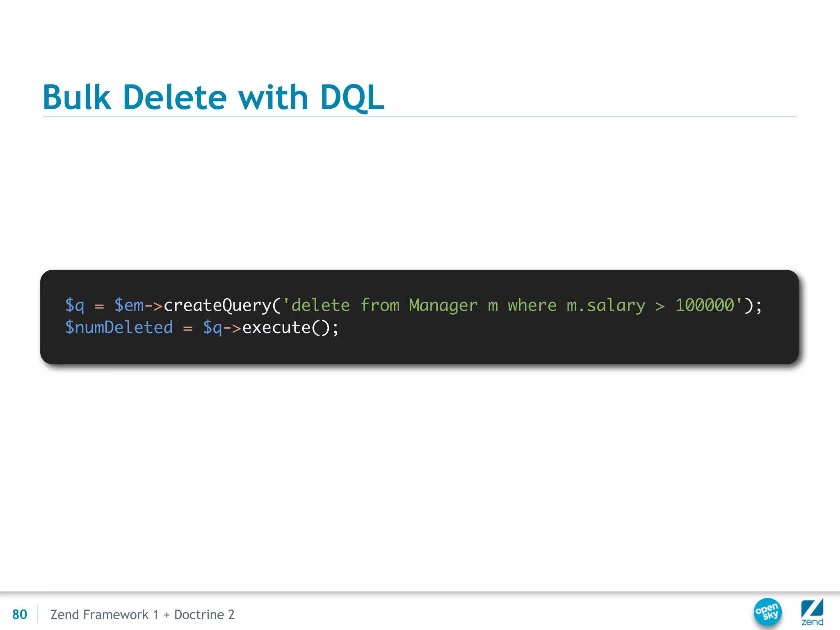Viewport: 840px width, 630px height.
Task: Click footer text 'Zend Framework 1 + Doctrine 2'
Action: click(142, 614)
